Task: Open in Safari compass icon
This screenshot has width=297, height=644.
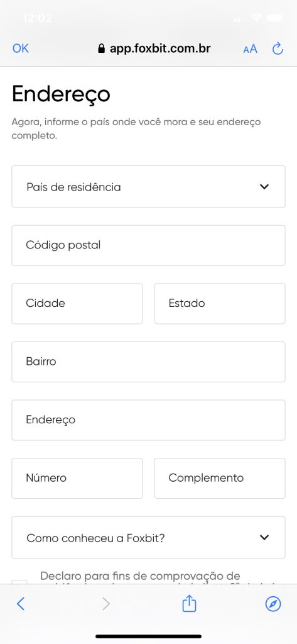Action: pyautogui.click(x=273, y=603)
